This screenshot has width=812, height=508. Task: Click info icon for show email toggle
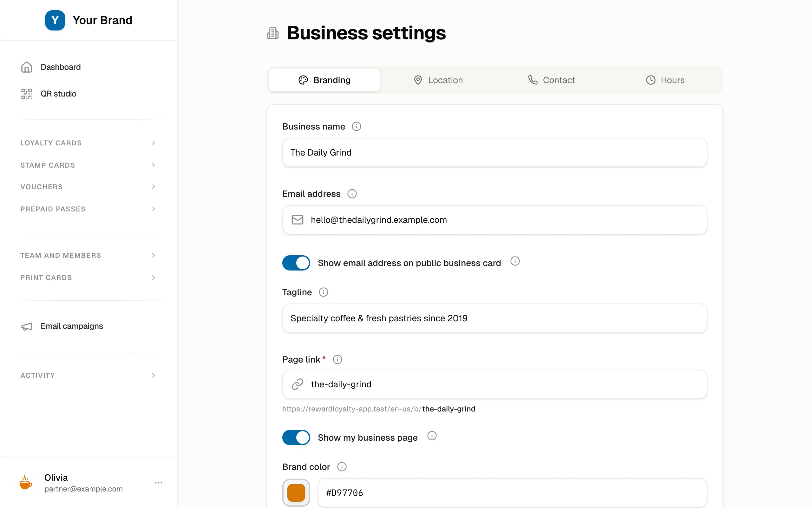point(515,261)
